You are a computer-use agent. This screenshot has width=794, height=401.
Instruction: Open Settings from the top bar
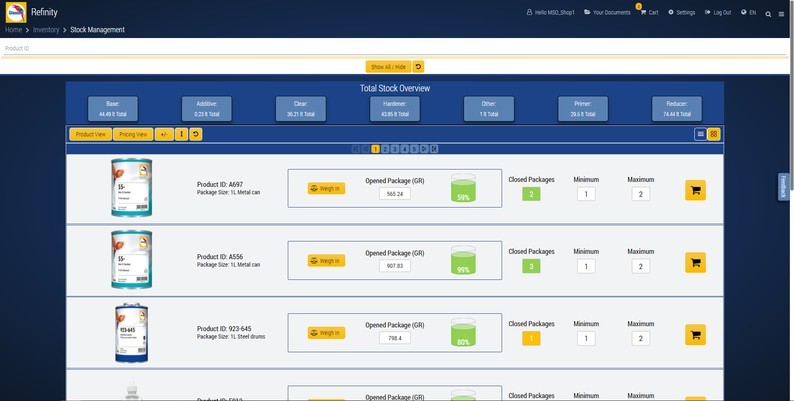(682, 12)
